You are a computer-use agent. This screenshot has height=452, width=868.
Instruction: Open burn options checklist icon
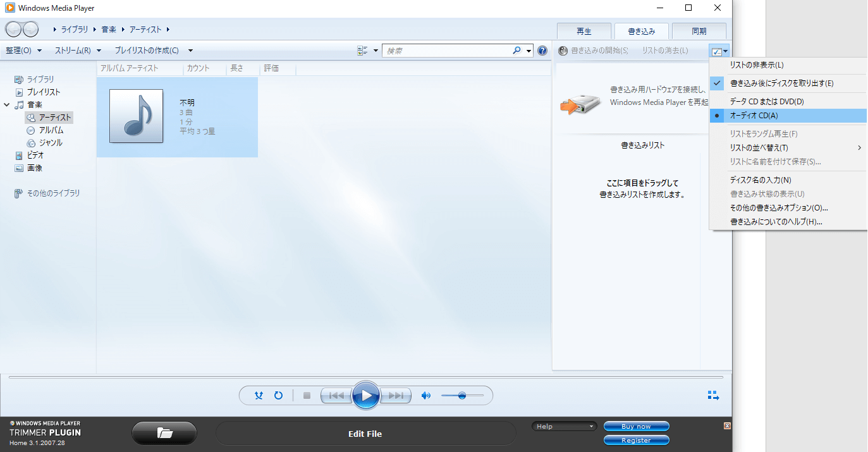[717, 52]
